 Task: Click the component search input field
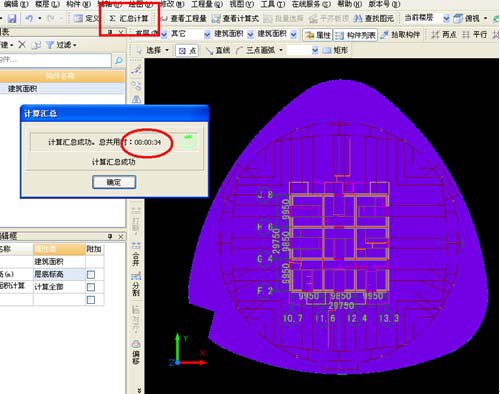coord(55,60)
